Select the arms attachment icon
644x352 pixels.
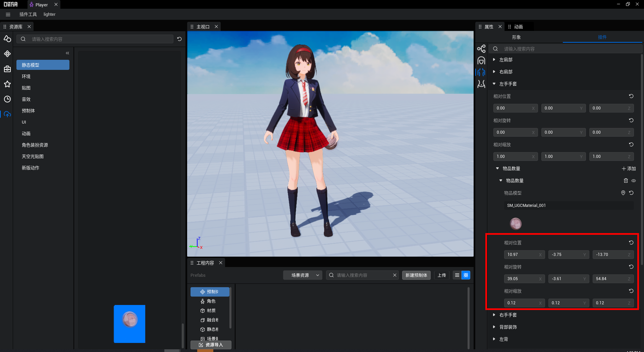tap(481, 72)
